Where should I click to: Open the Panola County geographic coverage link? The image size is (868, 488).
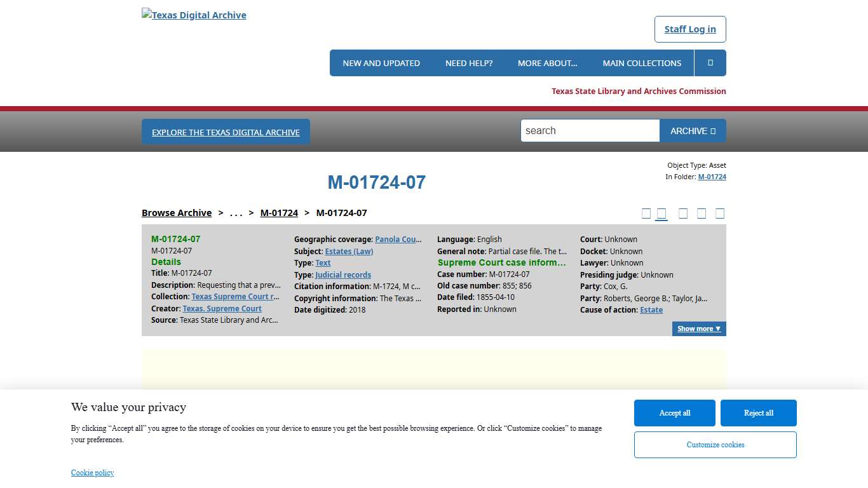coord(398,240)
